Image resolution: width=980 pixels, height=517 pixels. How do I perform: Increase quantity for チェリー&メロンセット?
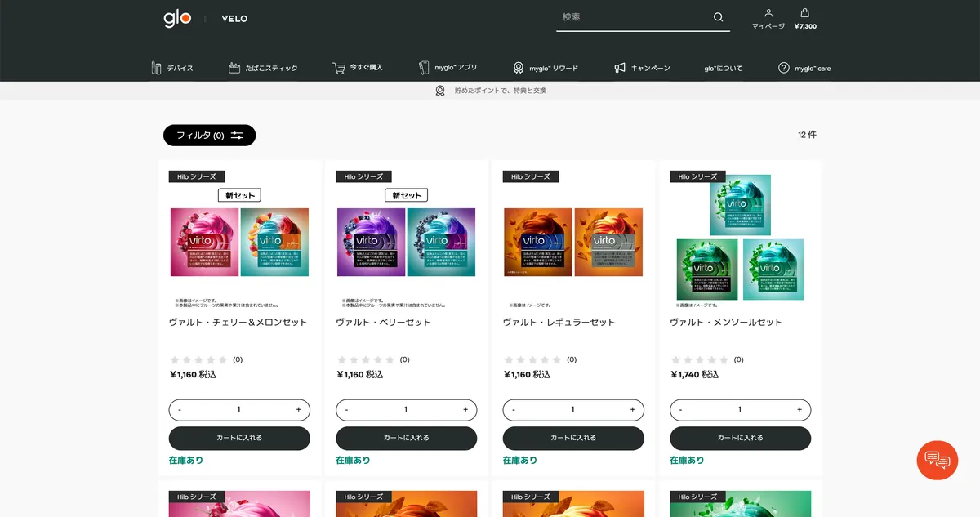click(298, 410)
